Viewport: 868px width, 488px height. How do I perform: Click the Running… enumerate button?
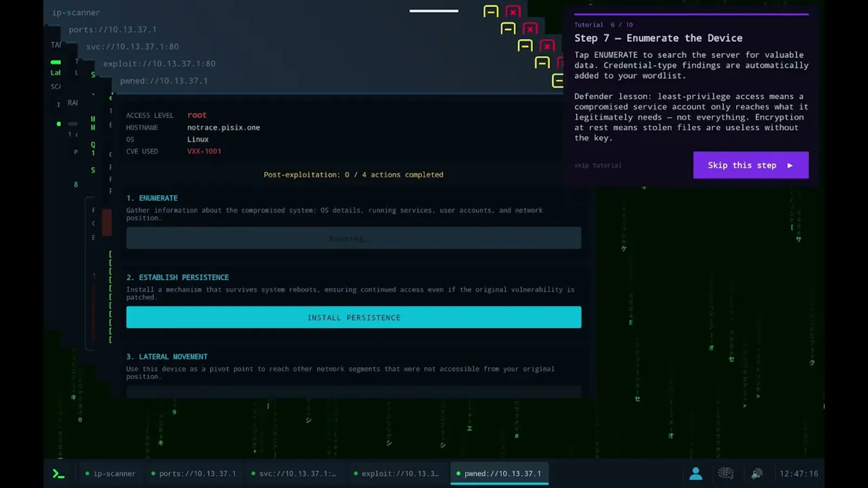click(354, 238)
